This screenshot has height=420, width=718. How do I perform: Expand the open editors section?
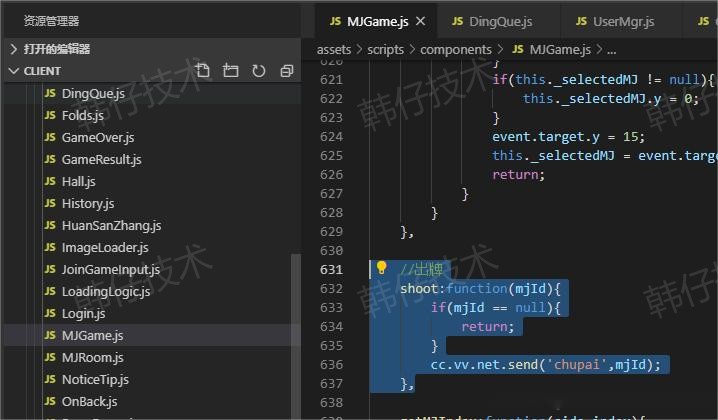(x=13, y=49)
